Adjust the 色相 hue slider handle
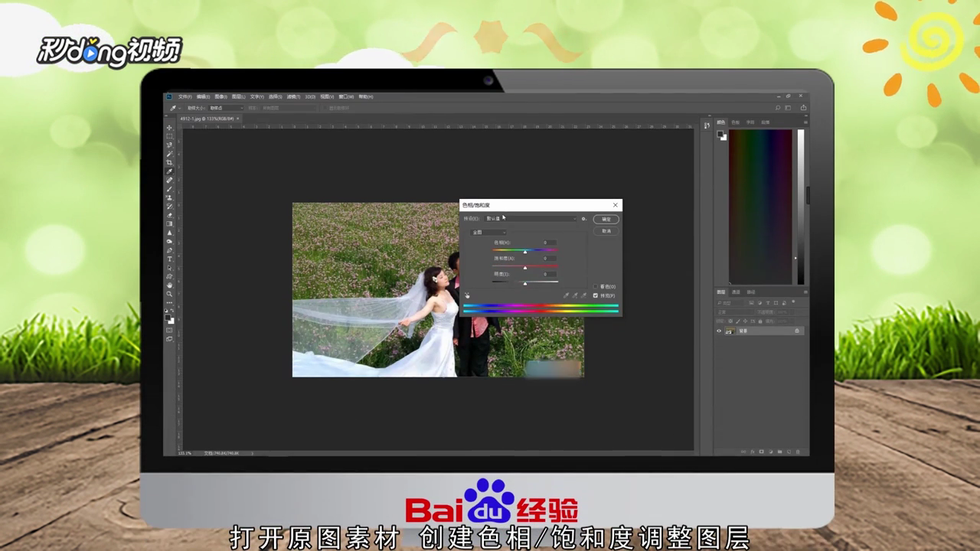Viewport: 980px width, 551px height. click(x=525, y=252)
